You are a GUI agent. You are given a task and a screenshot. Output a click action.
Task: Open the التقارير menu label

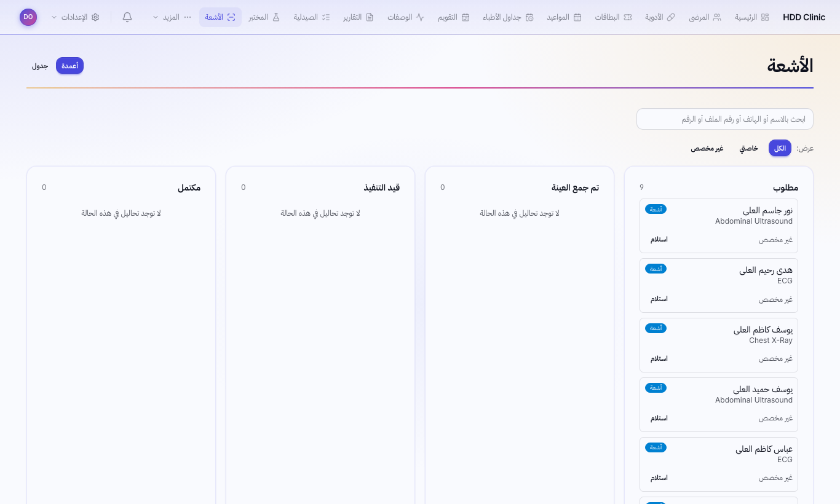(352, 17)
